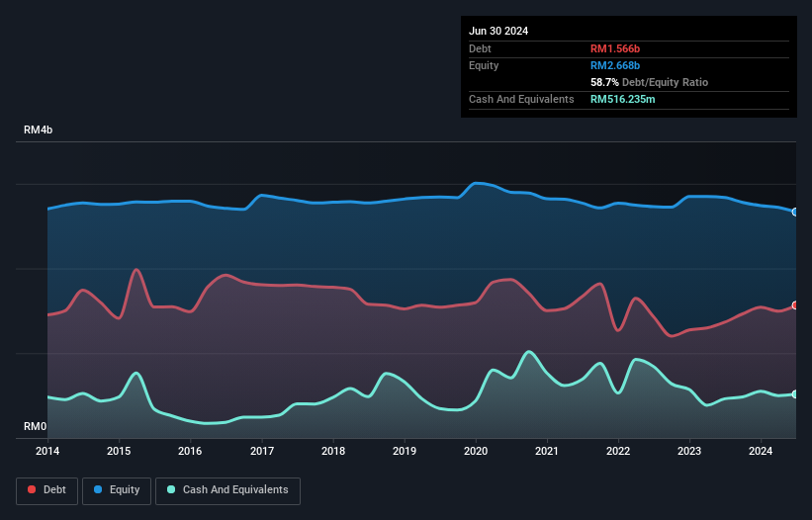Toggle Cash And Equivalents legend button
Image resolution: width=812 pixels, height=520 pixels.
click(227, 490)
